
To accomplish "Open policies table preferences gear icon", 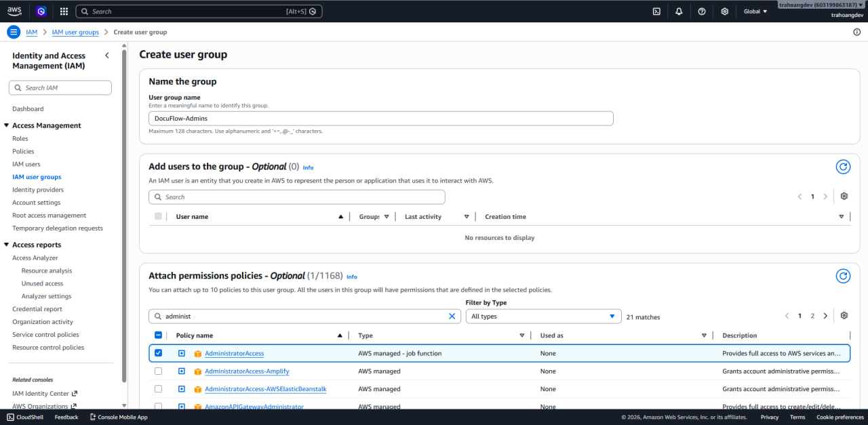I will 844,316.
